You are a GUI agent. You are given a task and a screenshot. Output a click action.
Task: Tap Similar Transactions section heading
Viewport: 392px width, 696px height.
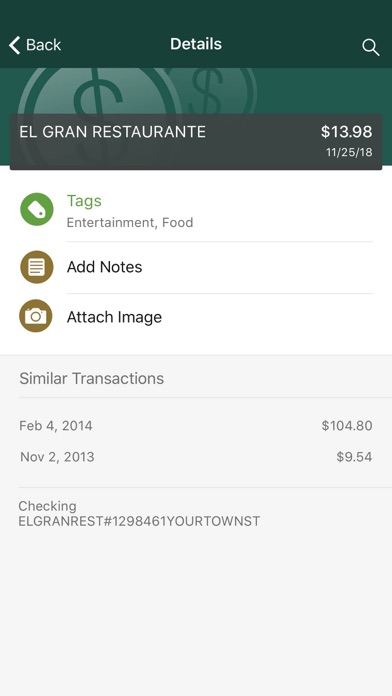pyautogui.click(x=91, y=379)
